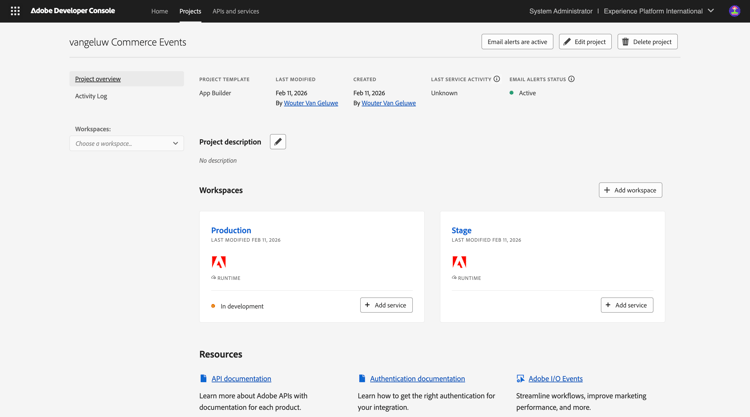Image resolution: width=750 pixels, height=417 pixels.
Task: Click the Adobe logo in the Stage workspace
Action: pyautogui.click(x=459, y=262)
